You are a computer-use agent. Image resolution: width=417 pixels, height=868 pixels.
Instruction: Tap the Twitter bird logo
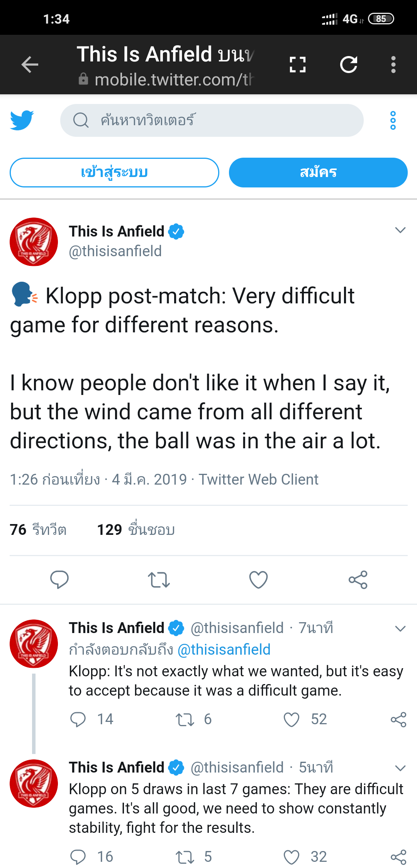pyautogui.click(x=22, y=120)
